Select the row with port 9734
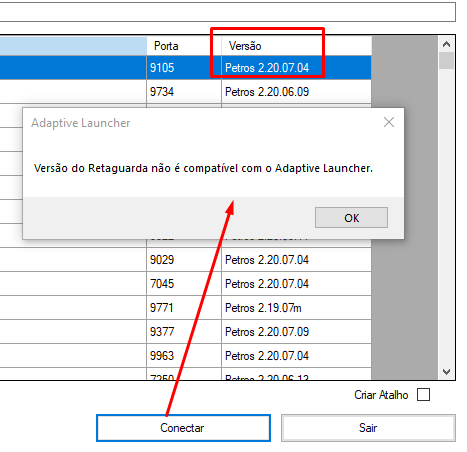This screenshot has height=452, width=467. [x=186, y=92]
